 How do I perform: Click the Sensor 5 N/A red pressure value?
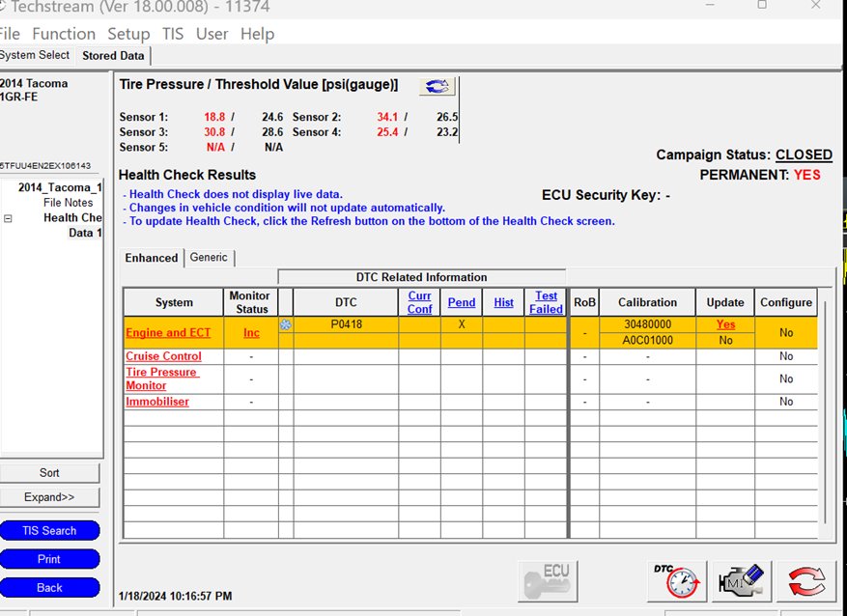point(215,147)
